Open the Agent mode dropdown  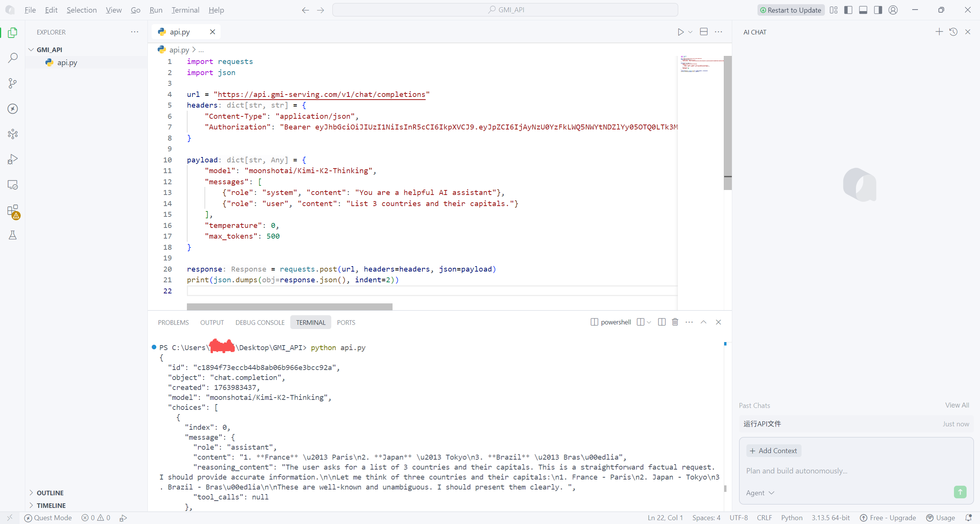tap(760, 493)
